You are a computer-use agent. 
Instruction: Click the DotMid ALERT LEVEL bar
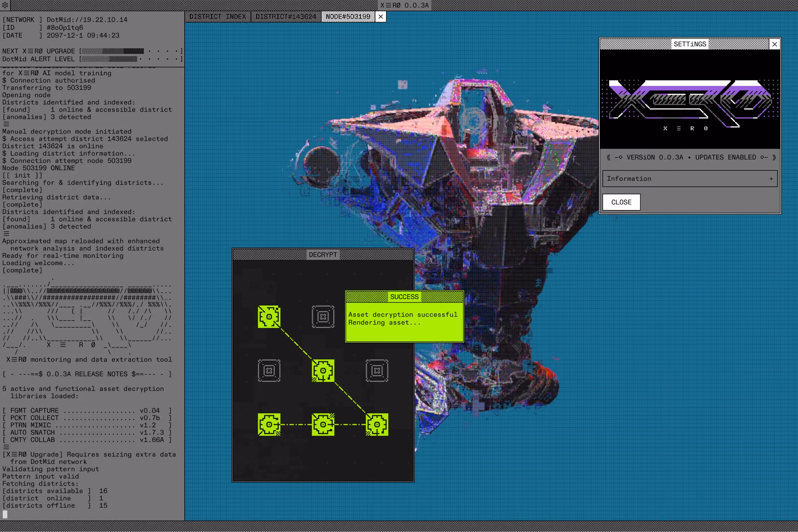click(x=132, y=59)
